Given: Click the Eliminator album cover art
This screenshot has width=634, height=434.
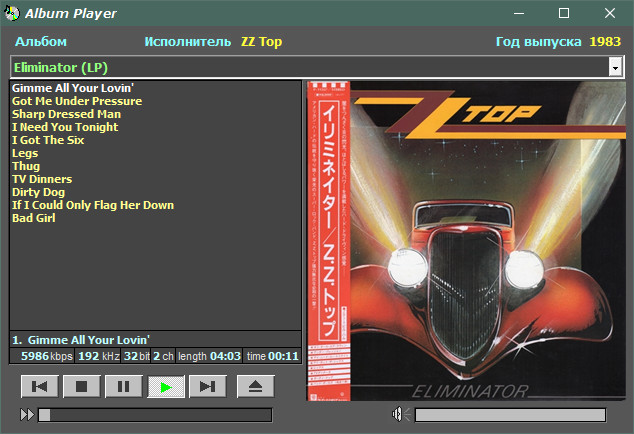Looking at the screenshot, I should (x=466, y=241).
